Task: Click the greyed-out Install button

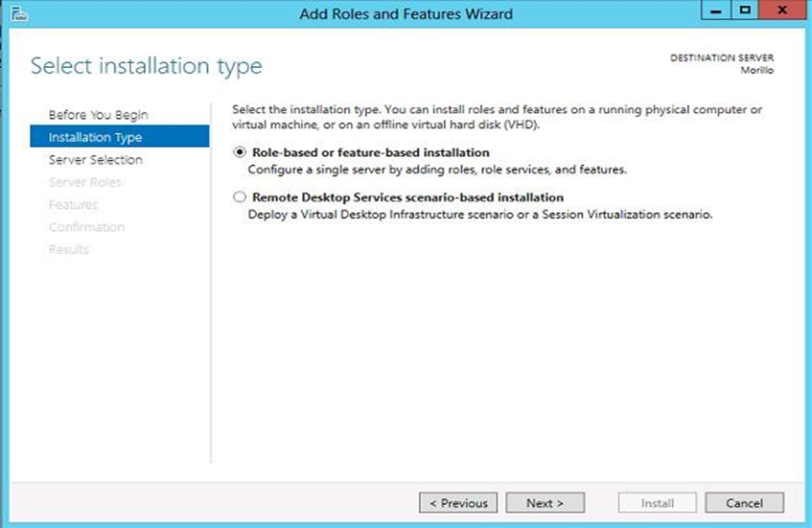Action: pos(657,503)
